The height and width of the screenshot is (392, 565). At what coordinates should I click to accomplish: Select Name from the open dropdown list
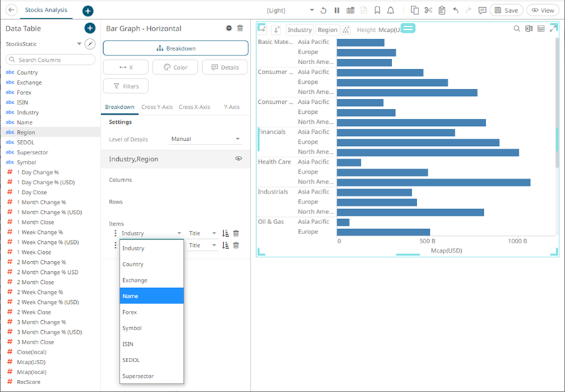click(152, 296)
